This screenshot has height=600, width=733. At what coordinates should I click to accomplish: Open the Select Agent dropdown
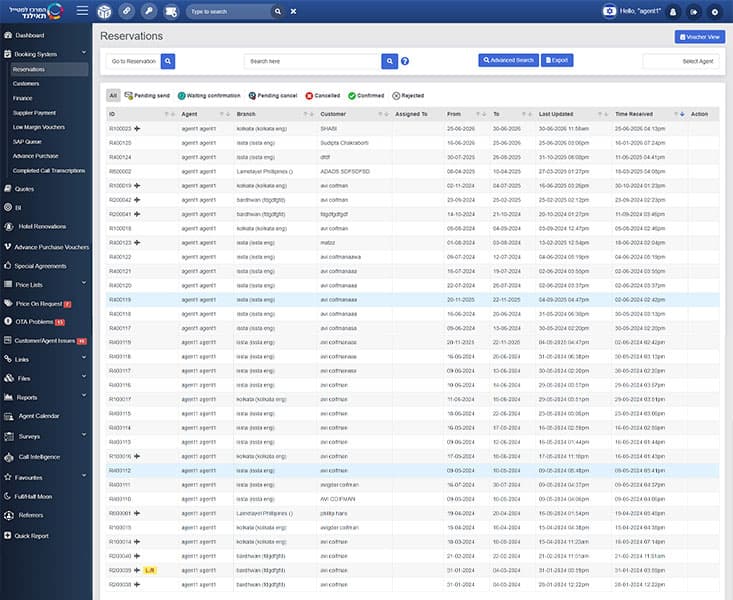coord(681,61)
